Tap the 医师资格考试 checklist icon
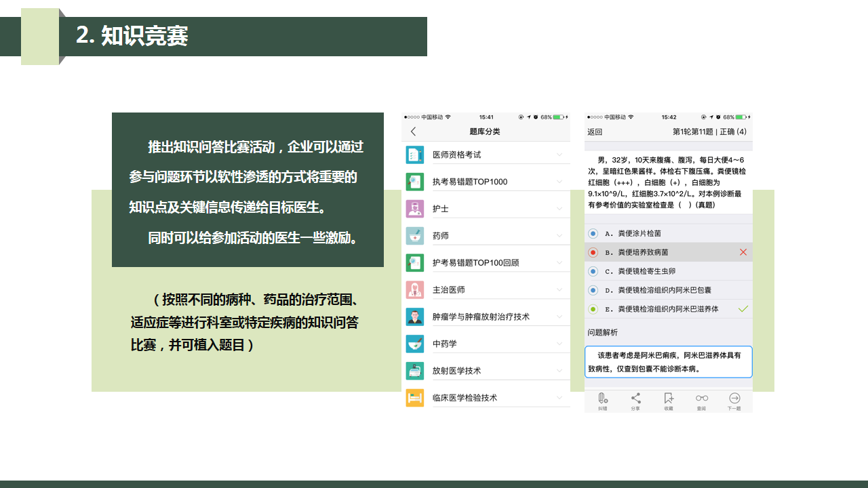Viewport: 868px width, 488px height. (414, 155)
